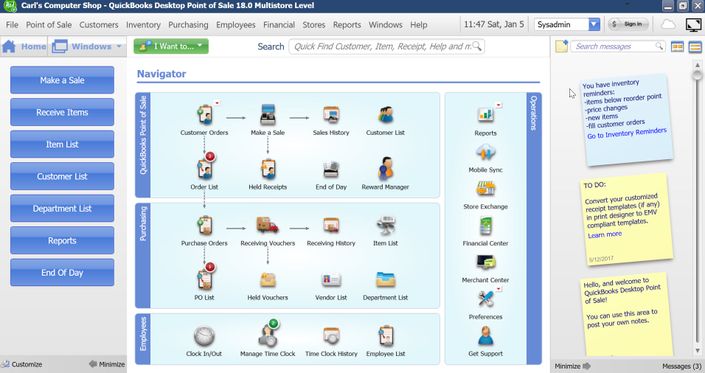Expand the Sysadmin user dropdown
The image size is (705, 373).
(x=594, y=25)
